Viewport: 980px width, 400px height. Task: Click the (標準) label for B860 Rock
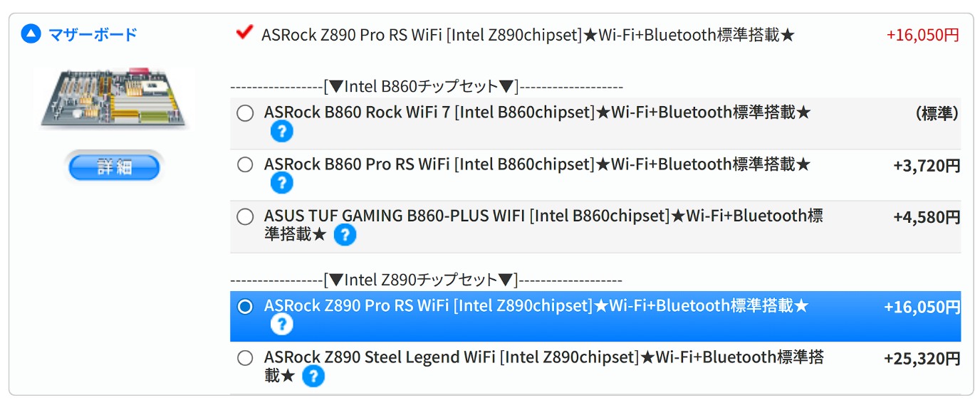tap(937, 114)
